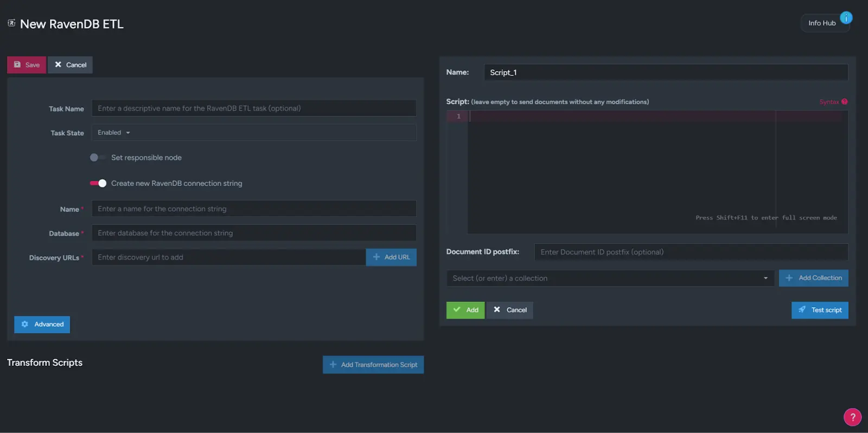Viewport: 868px width, 433px height.
Task: Cancel the transformation script editing
Action: click(x=510, y=310)
